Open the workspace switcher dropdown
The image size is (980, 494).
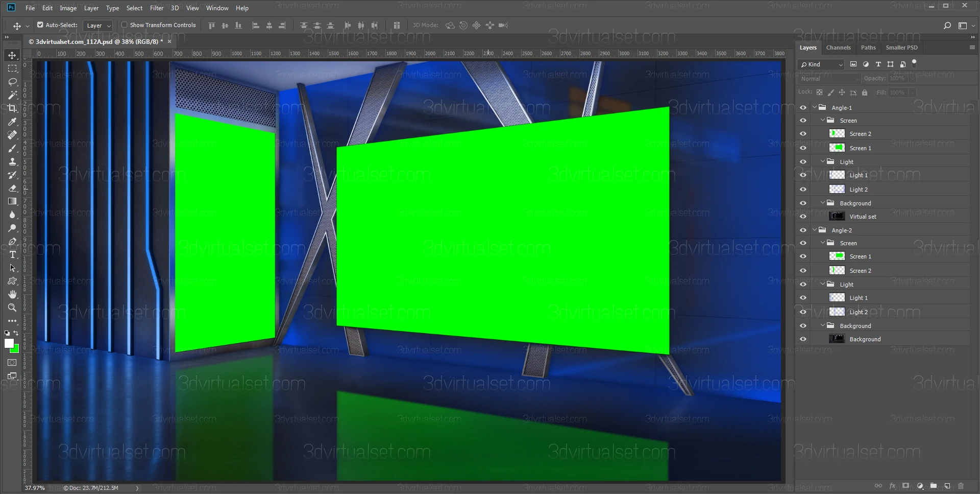[x=965, y=26]
